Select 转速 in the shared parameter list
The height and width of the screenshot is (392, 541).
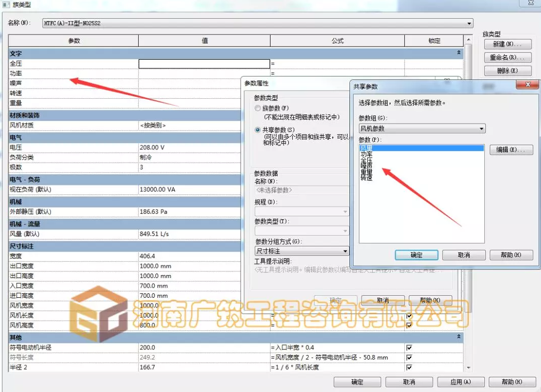point(366,178)
